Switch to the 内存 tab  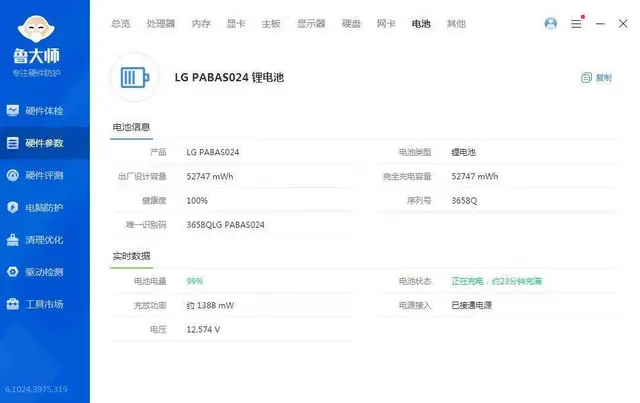pyautogui.click(x=201, y=24)
